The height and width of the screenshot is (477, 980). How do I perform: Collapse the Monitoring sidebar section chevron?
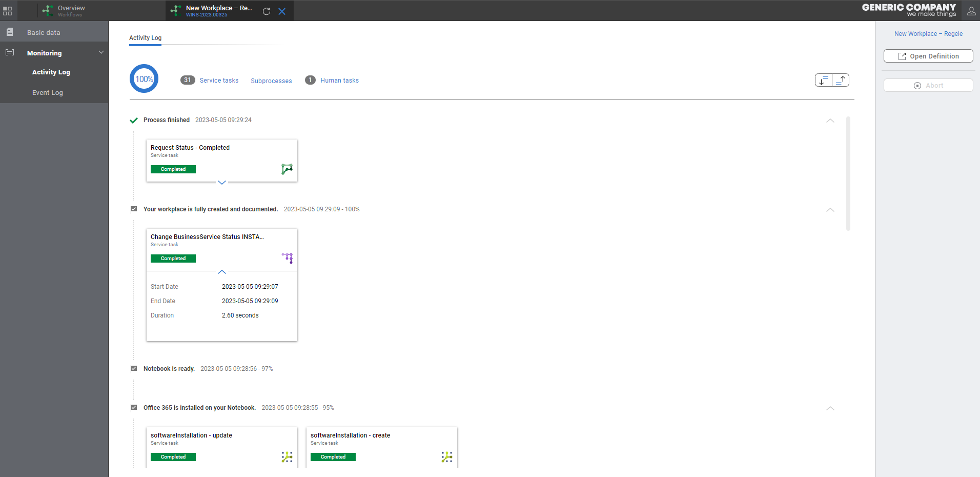click(101, 52)
